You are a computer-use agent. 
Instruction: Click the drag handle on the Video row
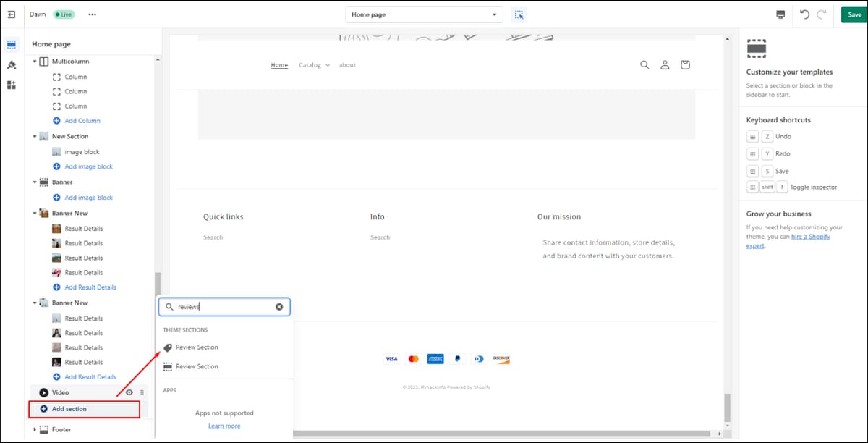(142, 392)
